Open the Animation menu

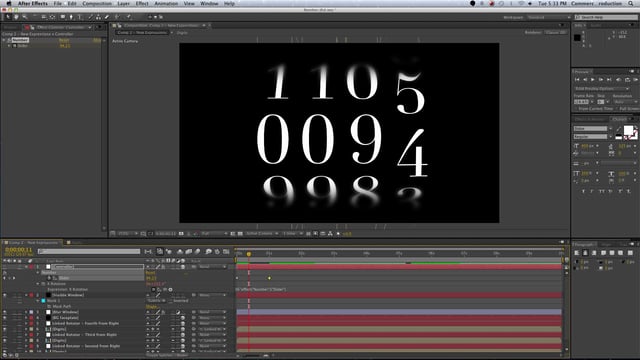tap(166, 3)
